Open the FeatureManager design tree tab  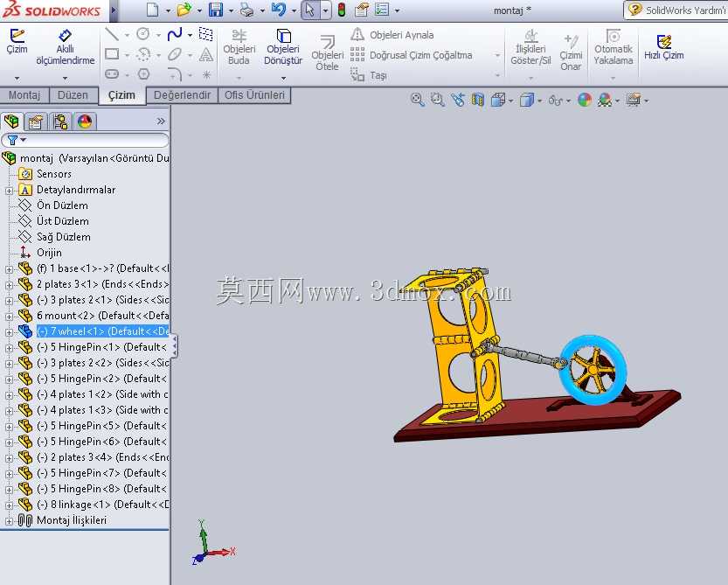click(x=11, y=122)
